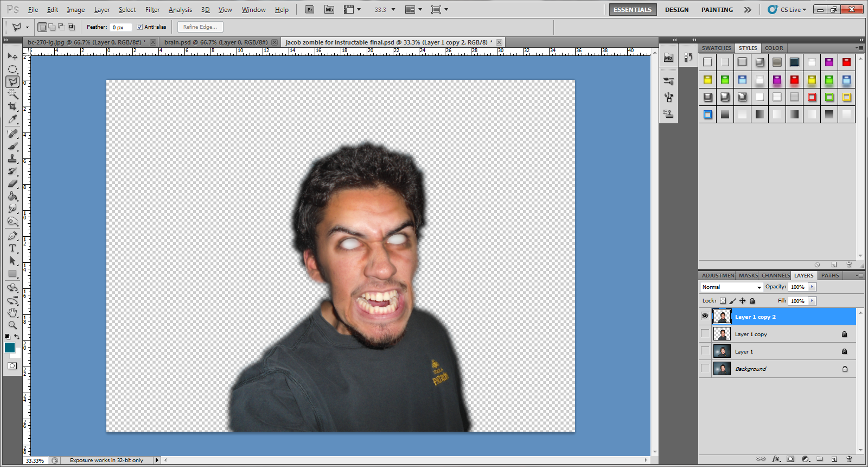Select the Eraser tool
Screen dimensions: 868x467
click(12, 184)
